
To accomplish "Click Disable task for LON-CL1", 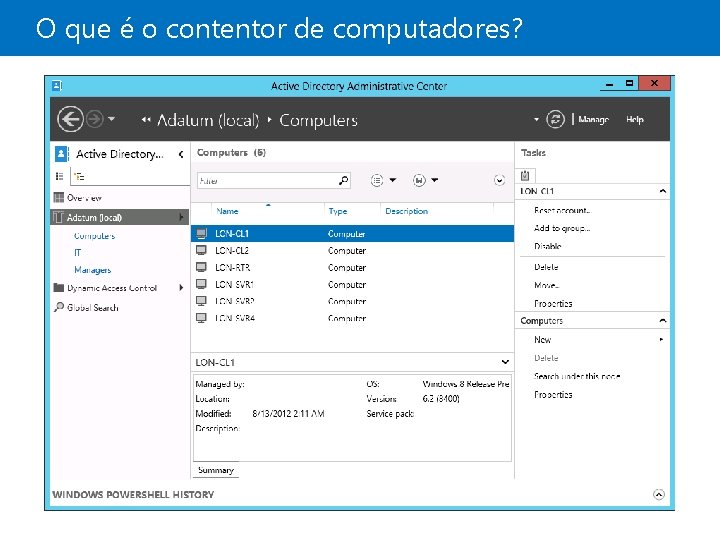I will tap(547, 247).
